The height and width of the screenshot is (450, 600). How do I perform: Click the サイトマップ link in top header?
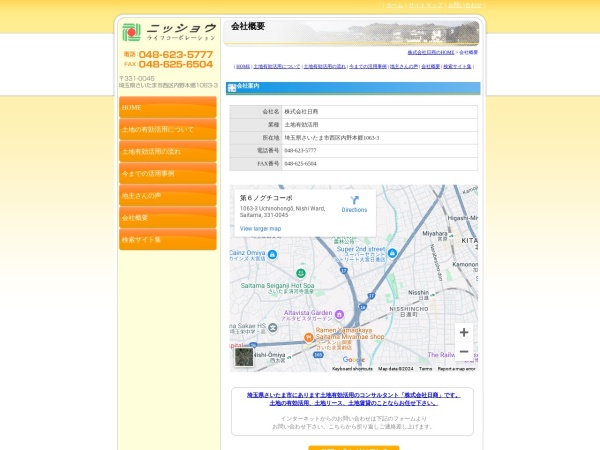(x=425, y=5)
